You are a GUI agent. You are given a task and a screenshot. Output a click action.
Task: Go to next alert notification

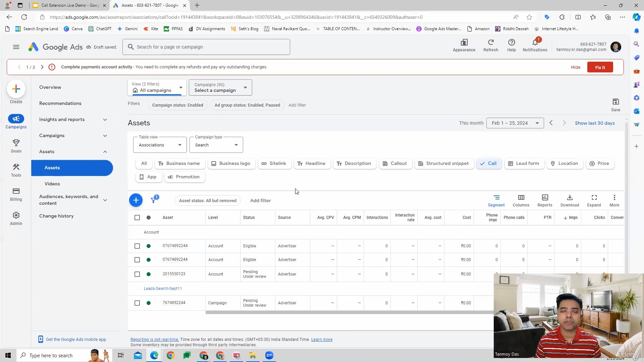point(42,67)
